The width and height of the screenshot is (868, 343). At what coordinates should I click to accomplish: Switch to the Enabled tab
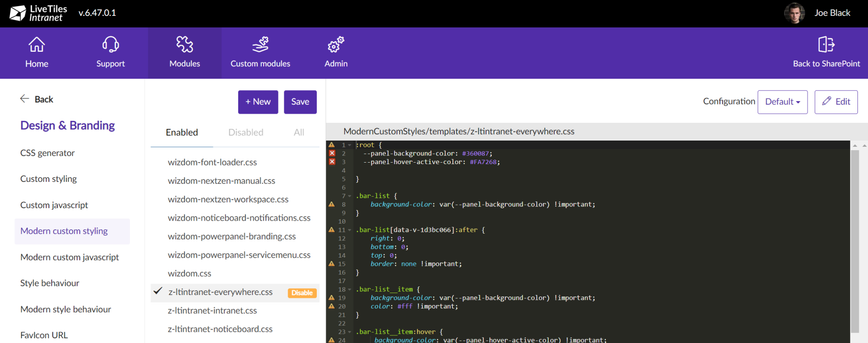182,132
